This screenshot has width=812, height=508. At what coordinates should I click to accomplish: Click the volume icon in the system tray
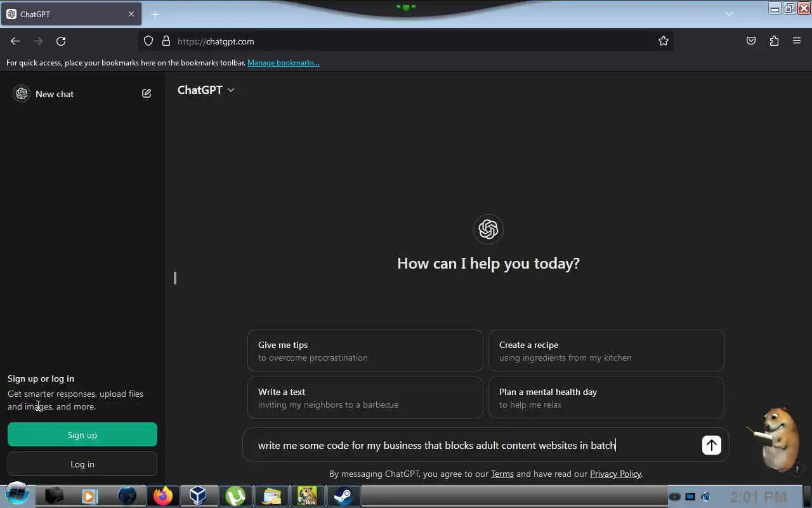(x=705, y=497)
